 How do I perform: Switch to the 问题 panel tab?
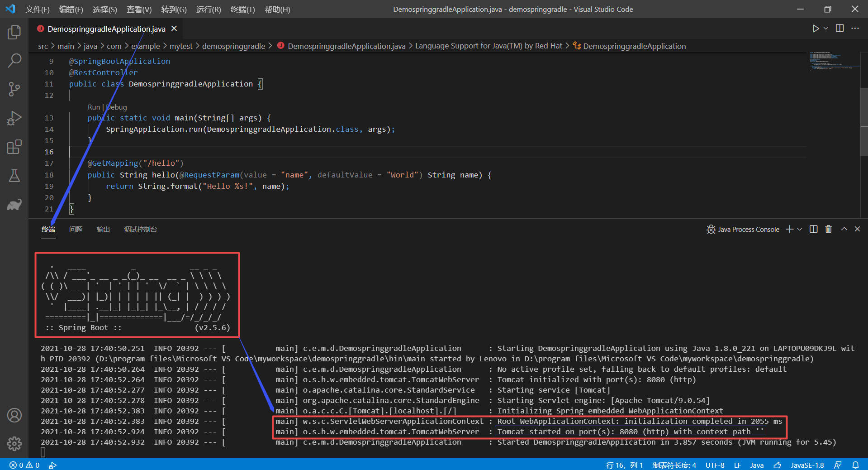76,230
